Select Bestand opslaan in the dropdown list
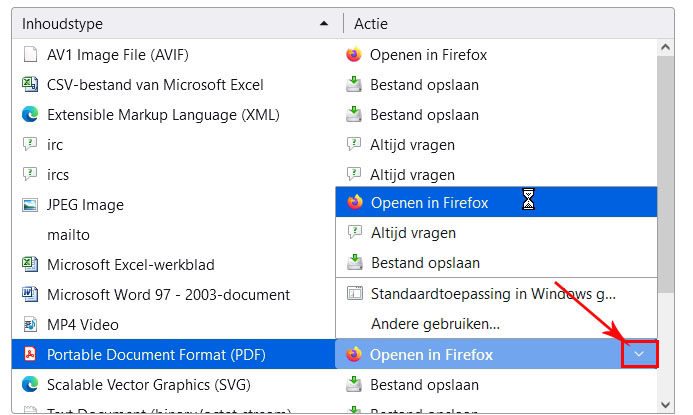 pyautogui.click(x=424, y=263)
